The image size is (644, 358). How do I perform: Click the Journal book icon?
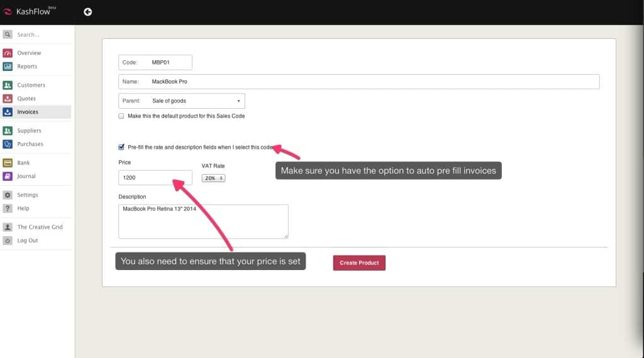click(8, 176)
